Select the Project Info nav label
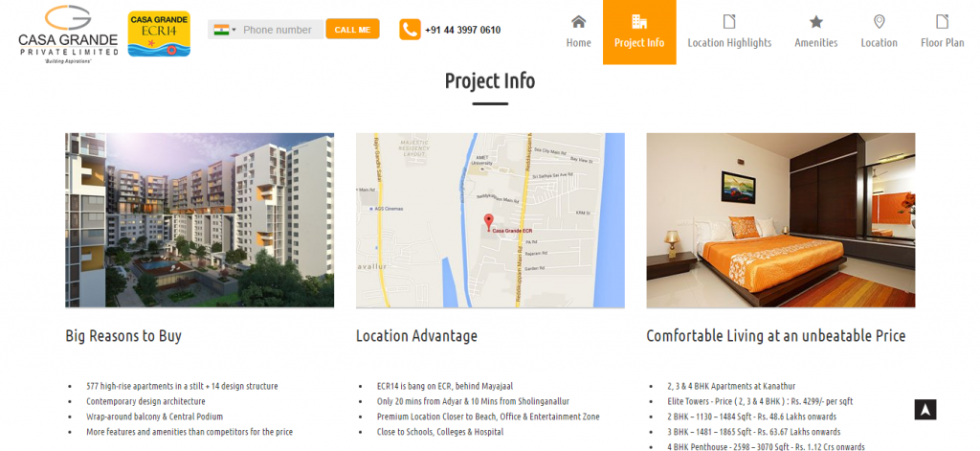 639,43
